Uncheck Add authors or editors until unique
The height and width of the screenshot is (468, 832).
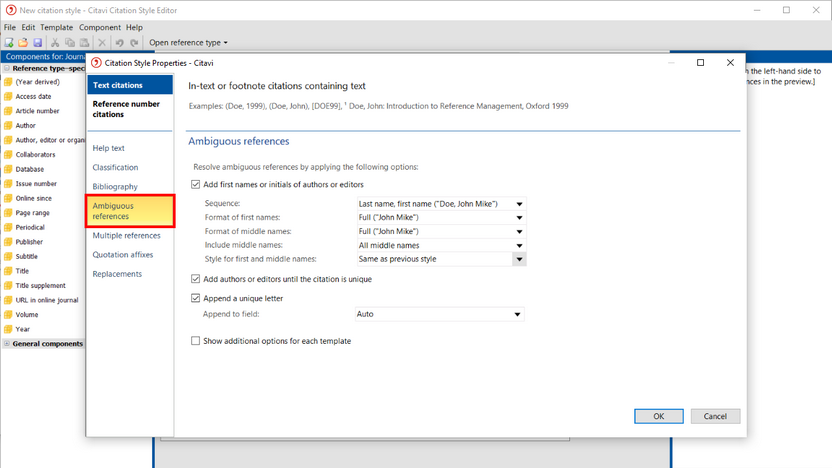195,279
